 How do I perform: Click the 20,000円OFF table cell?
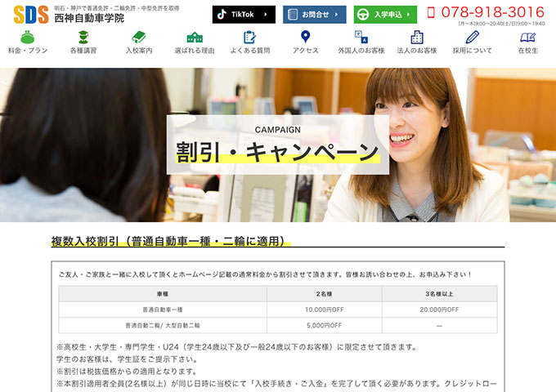pos(439,310)
